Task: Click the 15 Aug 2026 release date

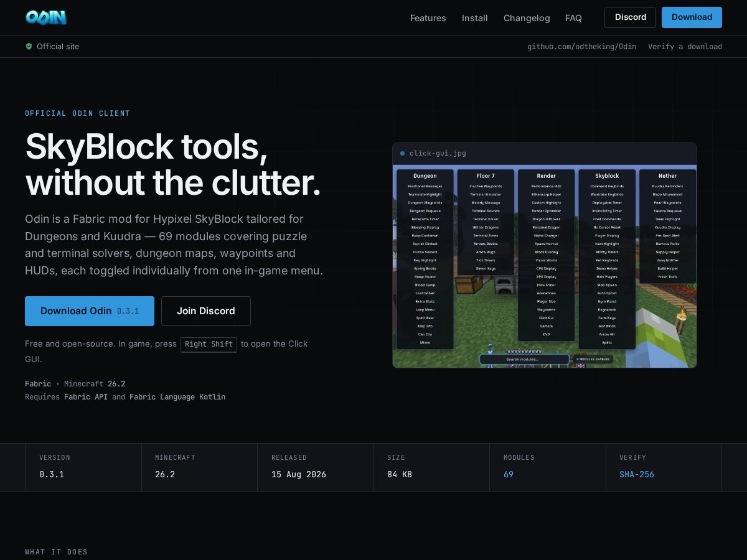Action: [299, 474]
